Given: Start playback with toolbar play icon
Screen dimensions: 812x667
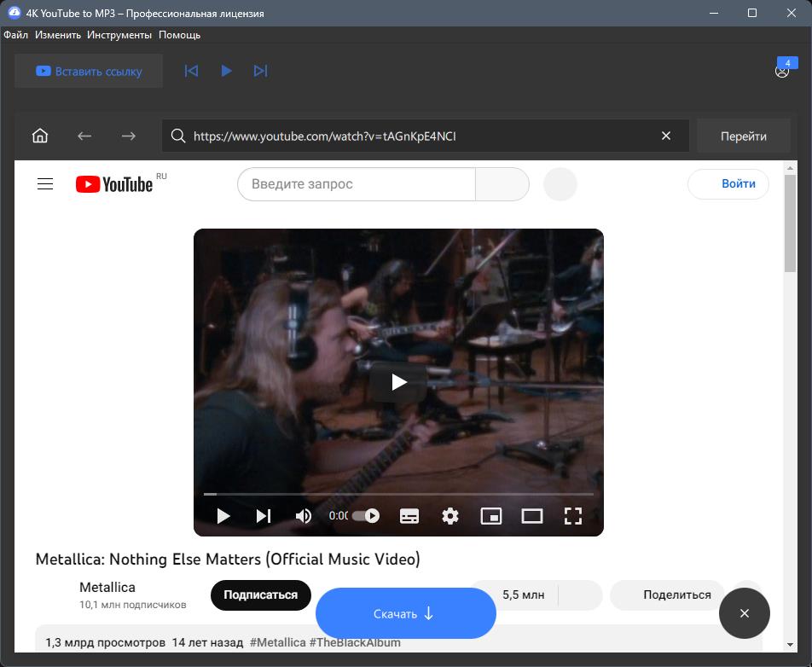Looking at the screenshot, I should pos(226,71).
